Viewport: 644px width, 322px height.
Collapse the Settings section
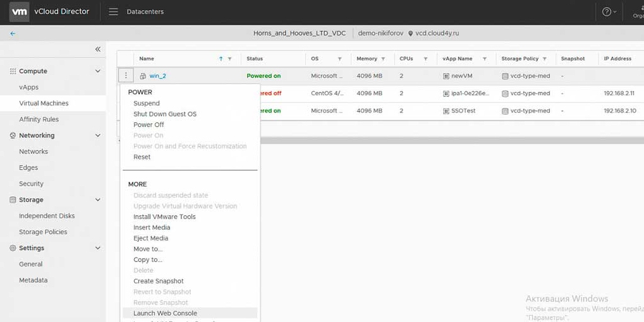[x=98, y=247]
